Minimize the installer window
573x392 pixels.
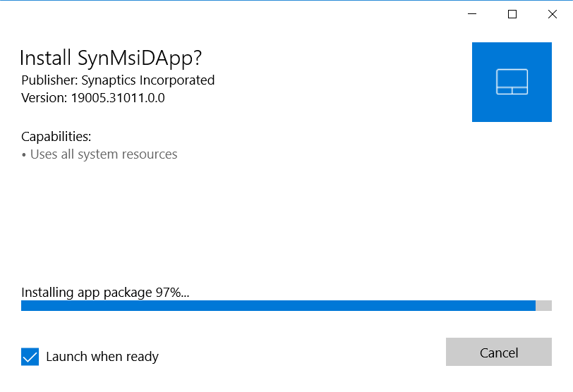[472, 14]
